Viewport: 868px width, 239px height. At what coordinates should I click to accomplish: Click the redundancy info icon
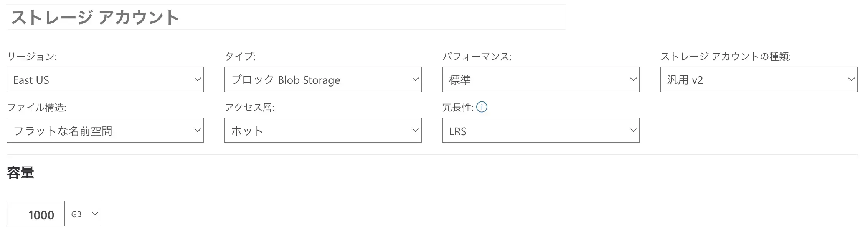(x=482, y=107)
